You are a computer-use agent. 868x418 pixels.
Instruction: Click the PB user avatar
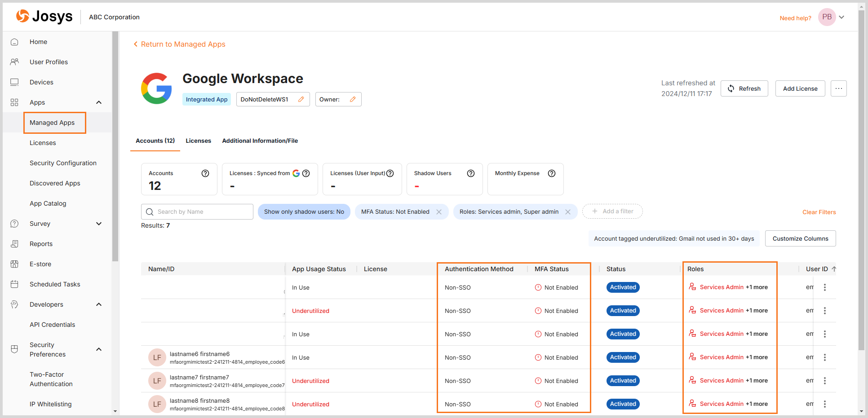coord(827,17)
